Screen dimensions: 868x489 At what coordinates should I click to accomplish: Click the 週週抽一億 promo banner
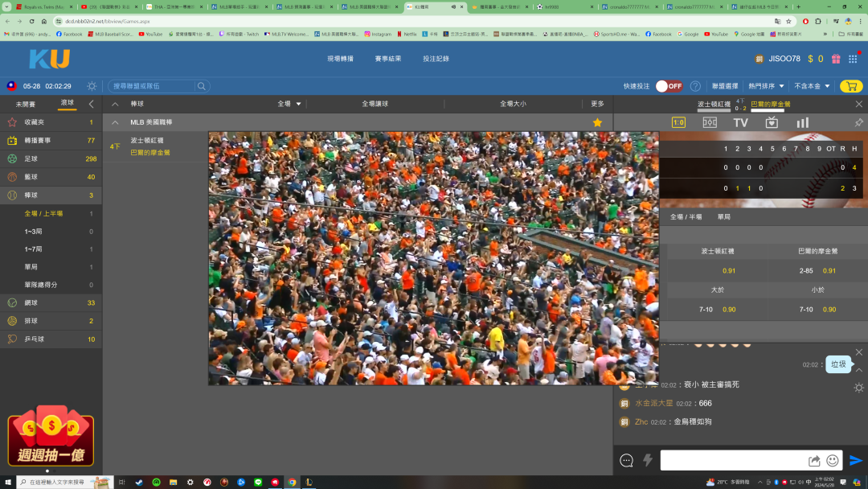(x=51, y=437)
